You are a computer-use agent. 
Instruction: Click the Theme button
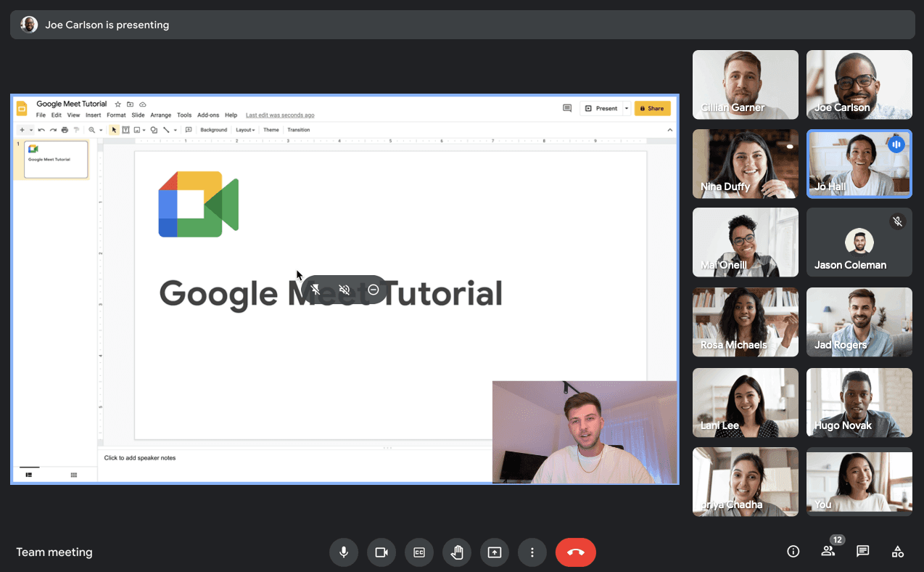[x=271, y=130]
